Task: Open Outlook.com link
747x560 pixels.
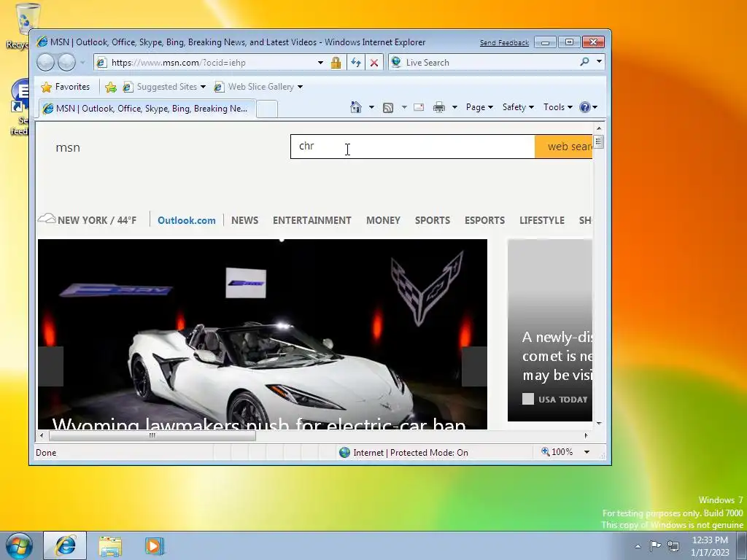Action: click(x=187, y=220)
